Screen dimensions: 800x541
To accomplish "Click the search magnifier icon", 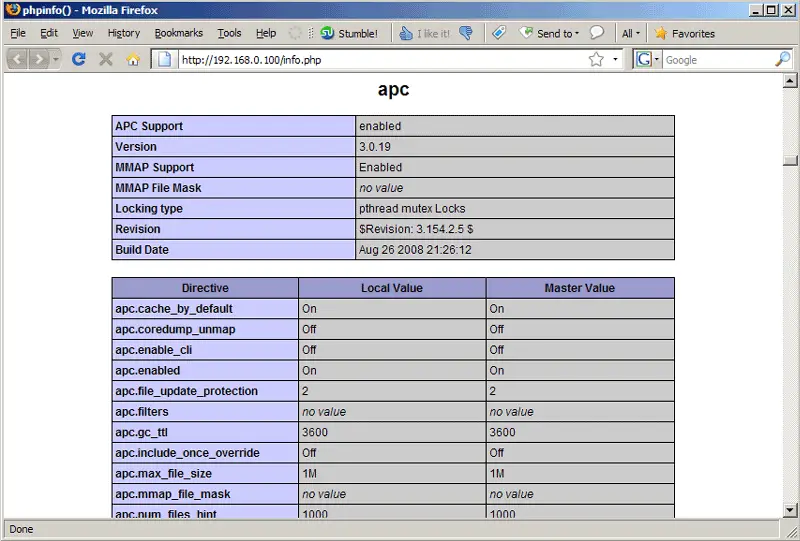I will click(783, 59).
